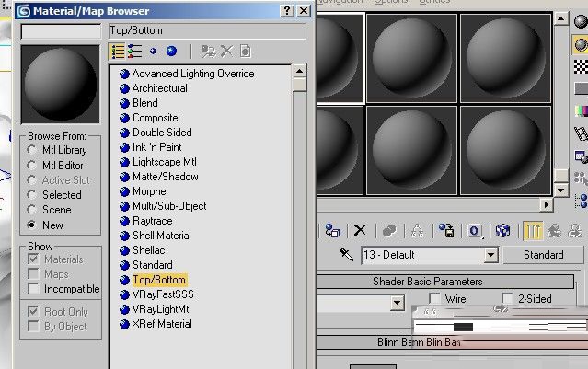
Task: Open material name dropdown 13 - Default
Action: pyautogui.click(x=490, y=255)
